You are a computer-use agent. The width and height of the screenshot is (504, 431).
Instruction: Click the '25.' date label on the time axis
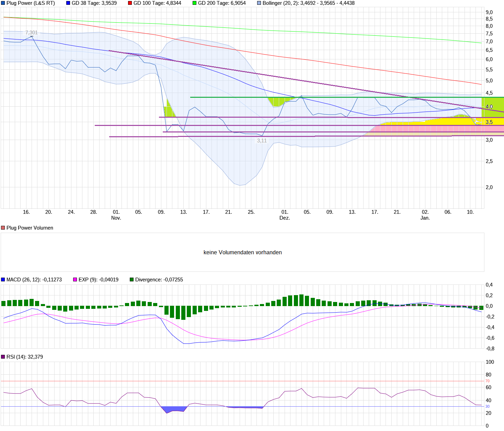[x=251, y=212]
